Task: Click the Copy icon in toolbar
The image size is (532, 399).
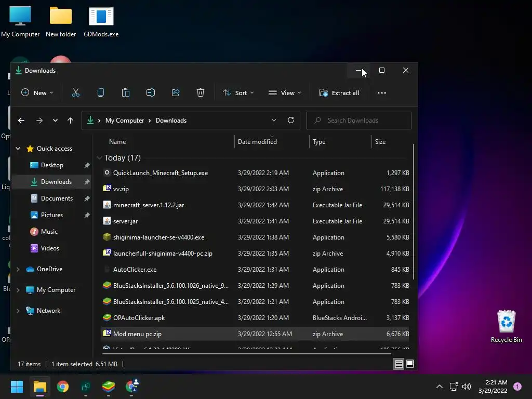Action: tap(101, 92)
